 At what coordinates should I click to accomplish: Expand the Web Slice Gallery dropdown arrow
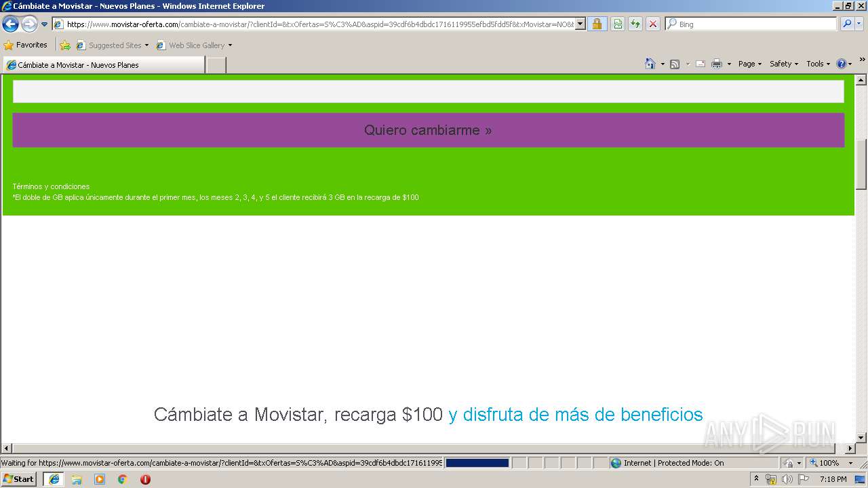(230, 45)
